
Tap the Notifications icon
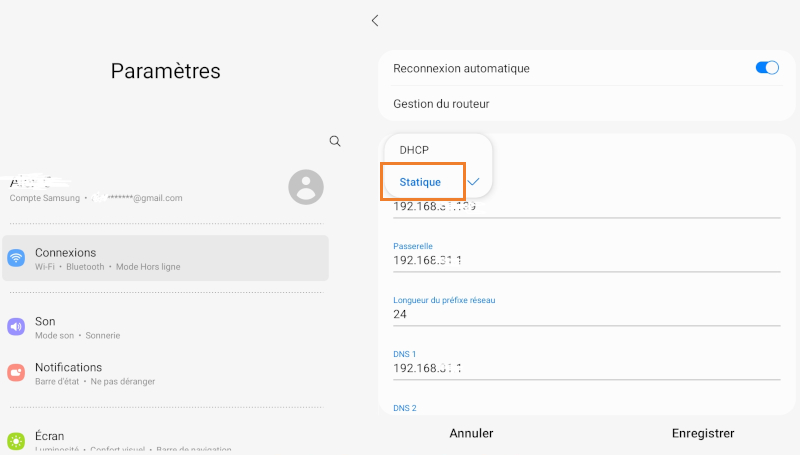(x=16, y=373)
